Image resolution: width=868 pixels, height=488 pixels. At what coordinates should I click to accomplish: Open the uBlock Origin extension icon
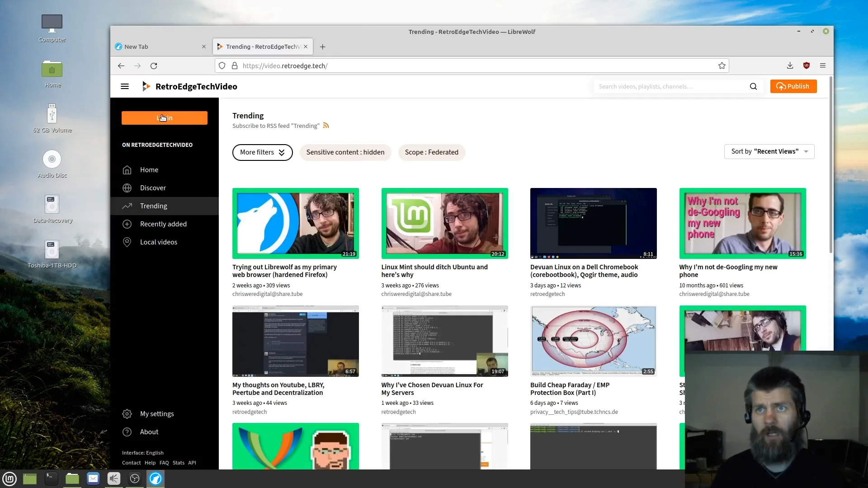click(x=807, y=66)
